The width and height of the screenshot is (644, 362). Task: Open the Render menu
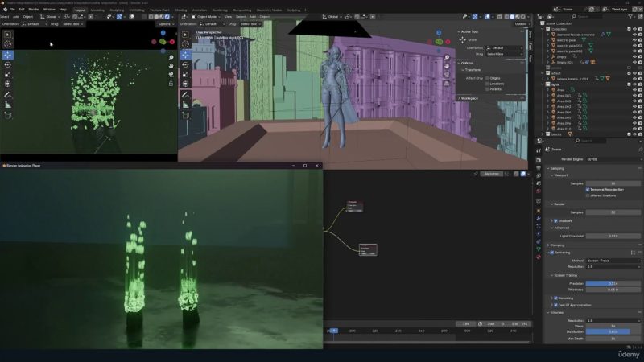33,10
